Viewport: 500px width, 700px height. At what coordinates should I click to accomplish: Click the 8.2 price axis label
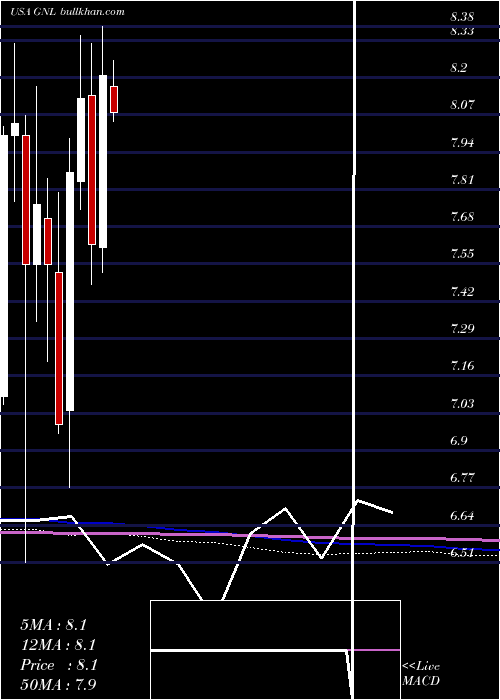point(459,68)
